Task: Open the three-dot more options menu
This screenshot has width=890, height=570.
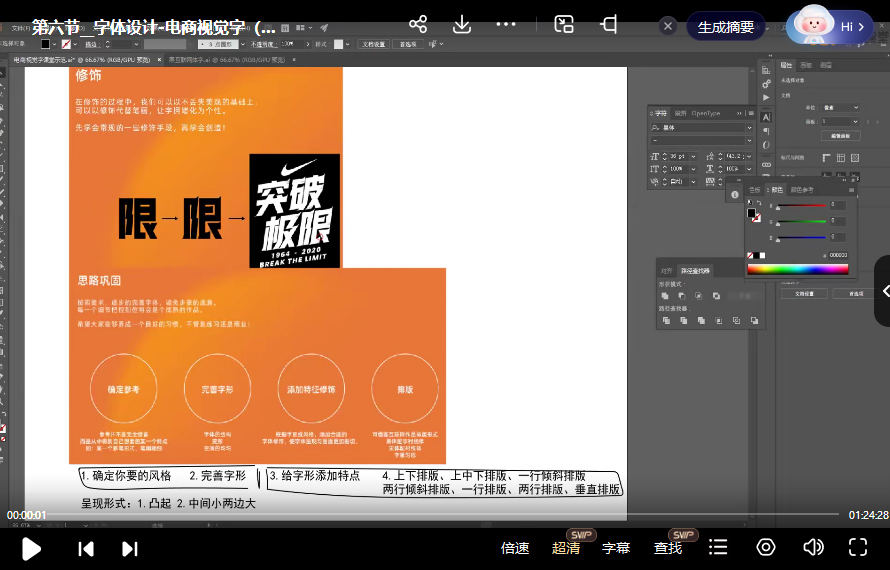Action: point(507,25)
